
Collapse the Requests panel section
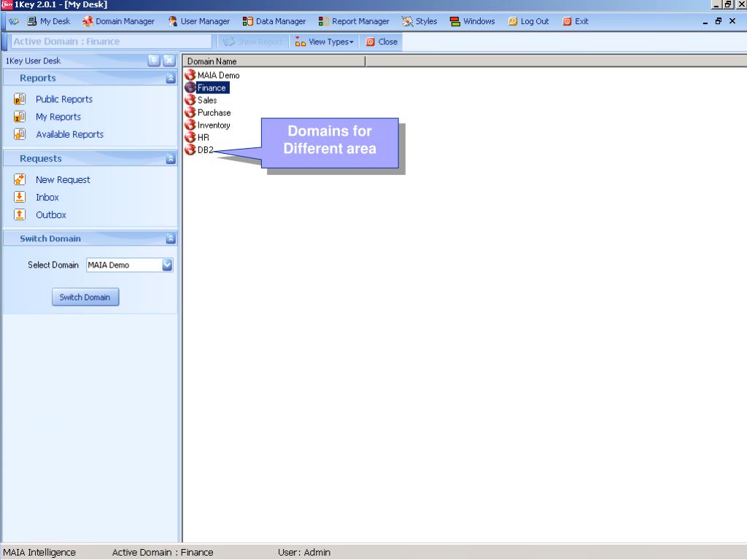coord(170,158)
